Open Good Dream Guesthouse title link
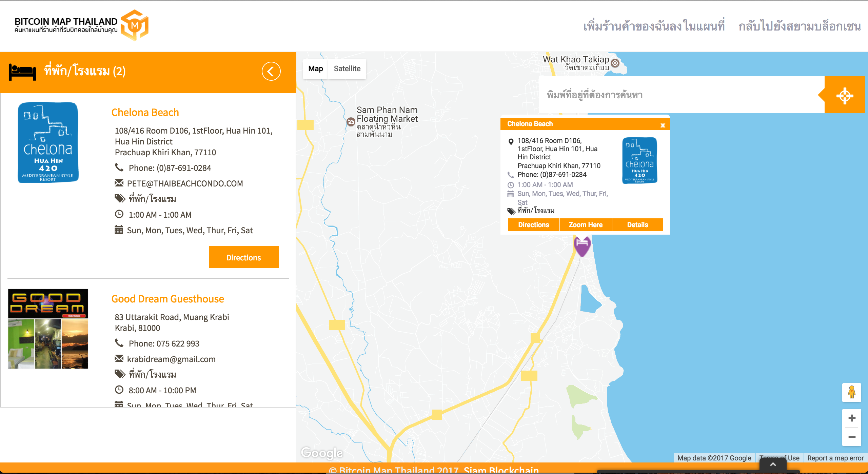The width and height of the screenshot is (868, 474). coord(167,299)
